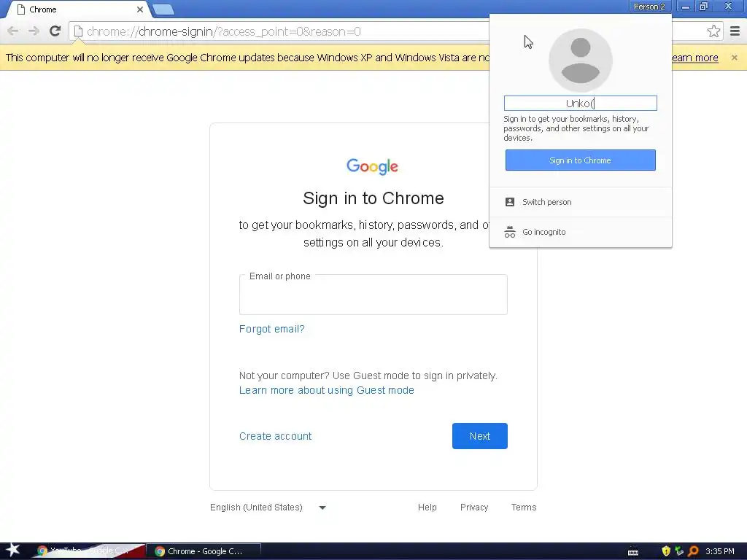
Task: Dismiss the yellow update warning bar
Action: coord(734,57)
